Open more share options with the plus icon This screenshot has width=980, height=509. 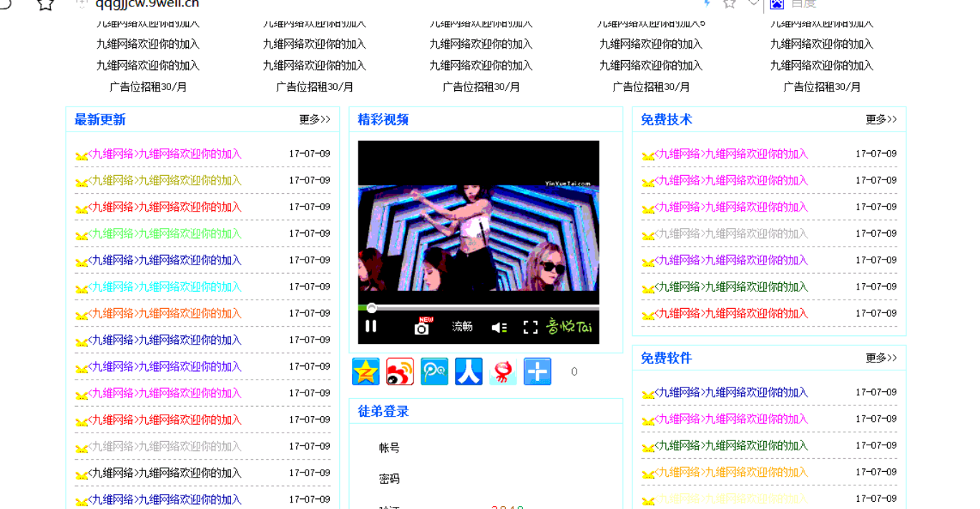[537, 372]
